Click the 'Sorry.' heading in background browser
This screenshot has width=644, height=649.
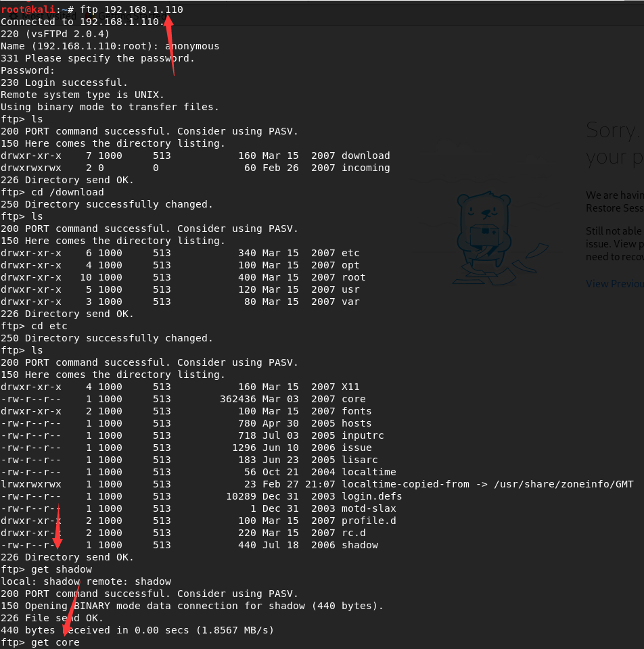coord(612,130)
